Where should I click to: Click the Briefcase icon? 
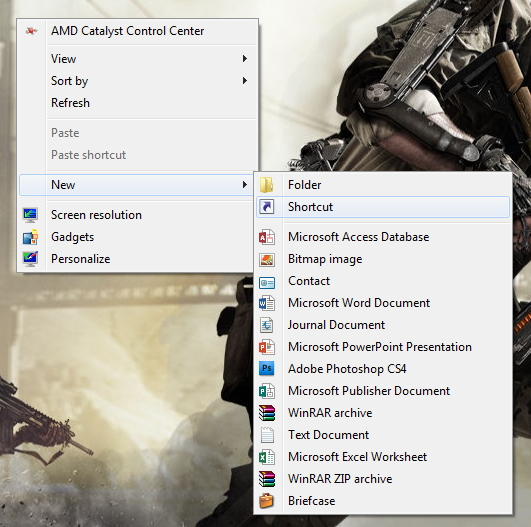tap(267, 501)
